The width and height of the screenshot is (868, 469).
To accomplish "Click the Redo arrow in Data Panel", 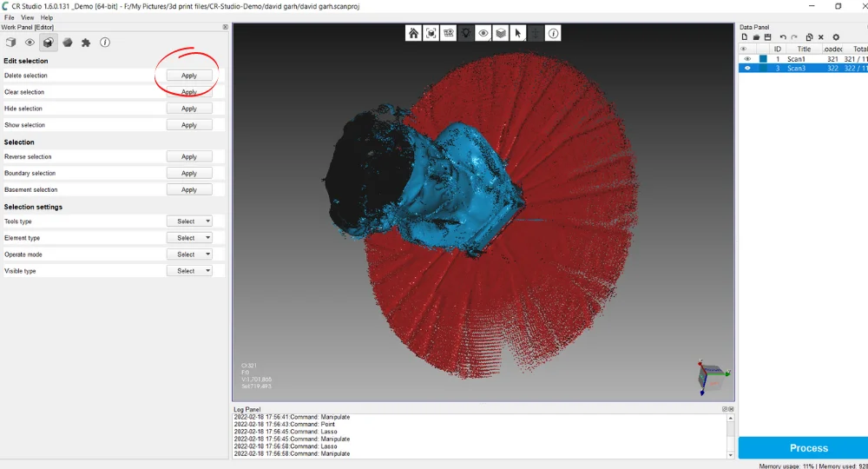I will pyautogui.click(x=794, y=37).
